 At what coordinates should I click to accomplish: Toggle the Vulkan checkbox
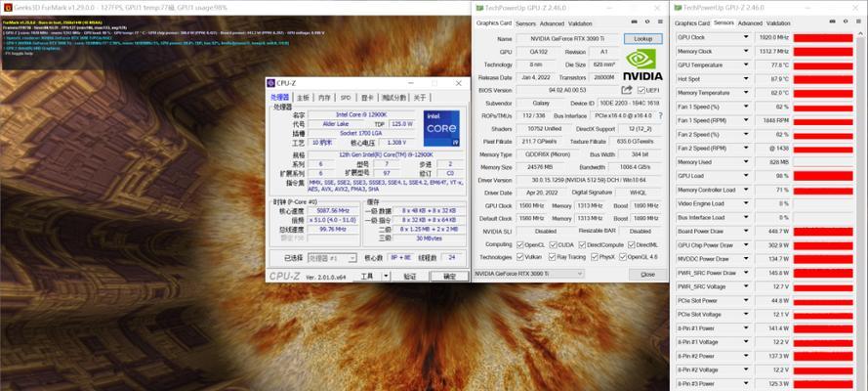[519, 257]
